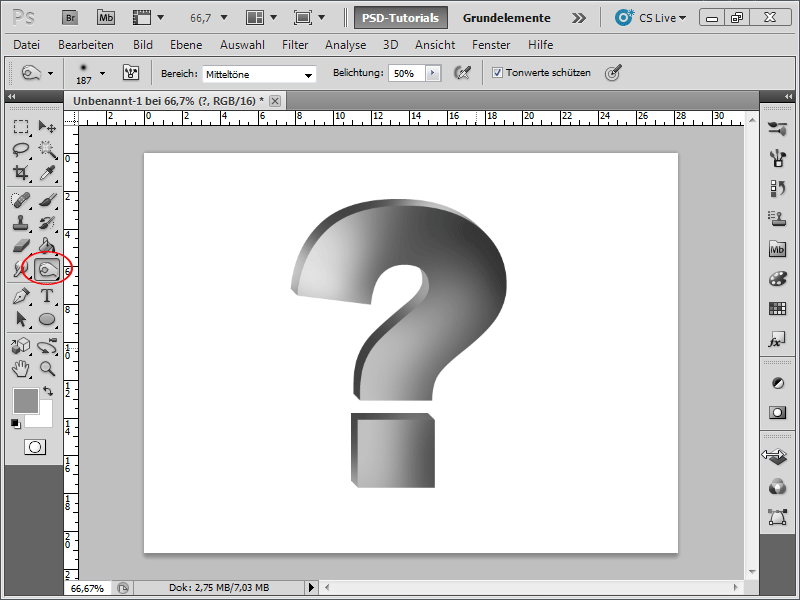Open the status bar info arrow
Image resolution: width=800 pixels, height=600 pixels.
click(x=311, y=588)
